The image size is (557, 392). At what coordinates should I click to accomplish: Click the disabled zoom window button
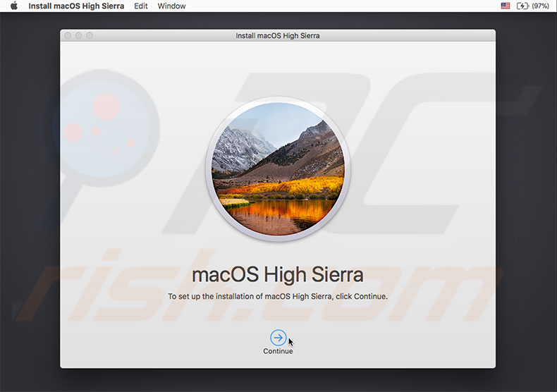(90, 35)
